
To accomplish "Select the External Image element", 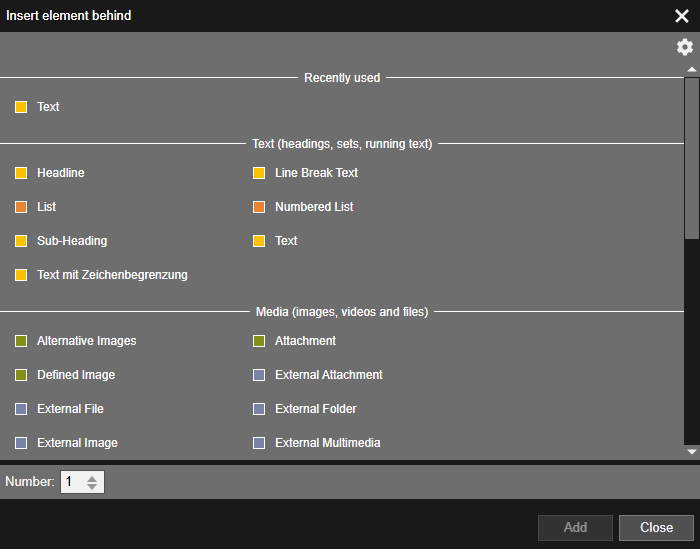I will point(78,443).
